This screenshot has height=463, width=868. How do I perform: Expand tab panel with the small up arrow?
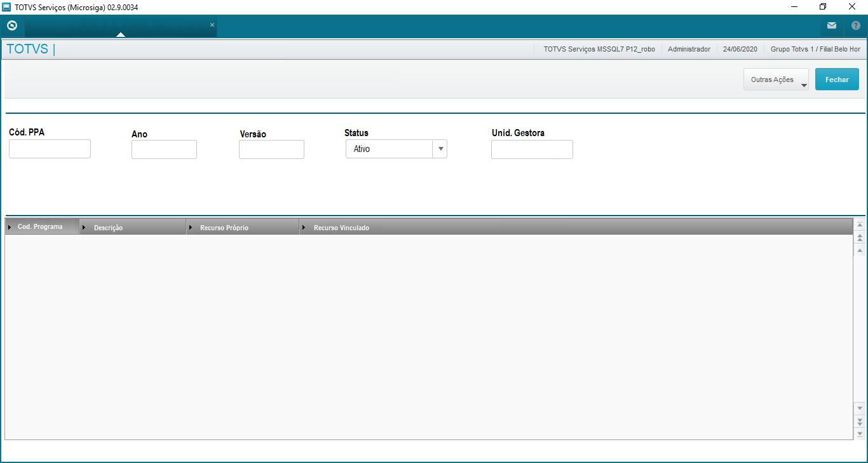tap(121, 34)
